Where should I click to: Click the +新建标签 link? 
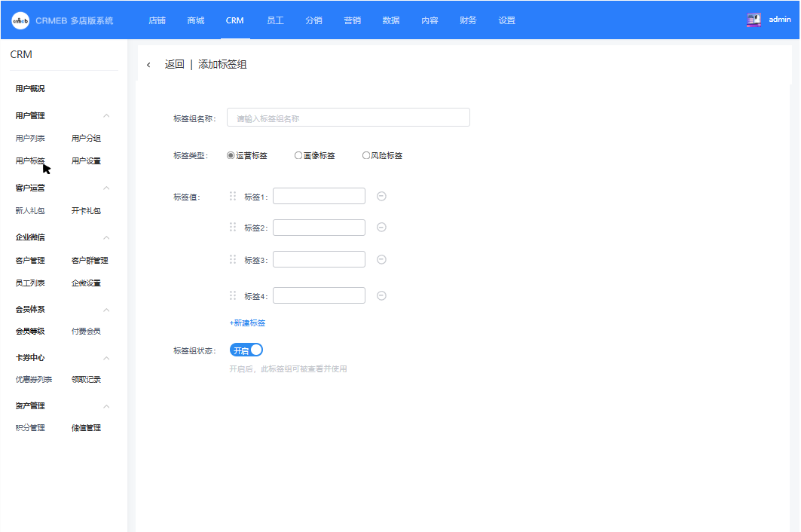point(247,323)
